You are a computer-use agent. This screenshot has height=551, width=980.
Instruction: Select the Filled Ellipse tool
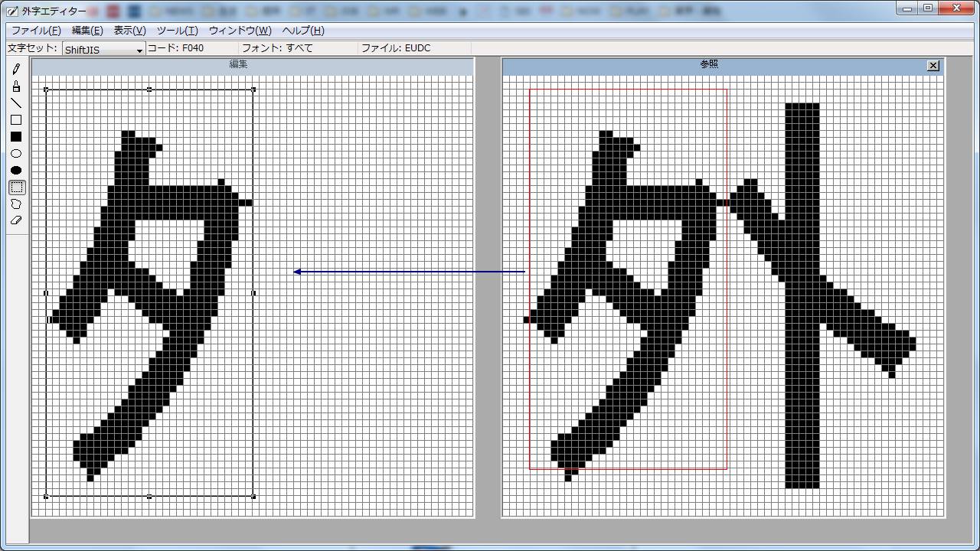16,170
